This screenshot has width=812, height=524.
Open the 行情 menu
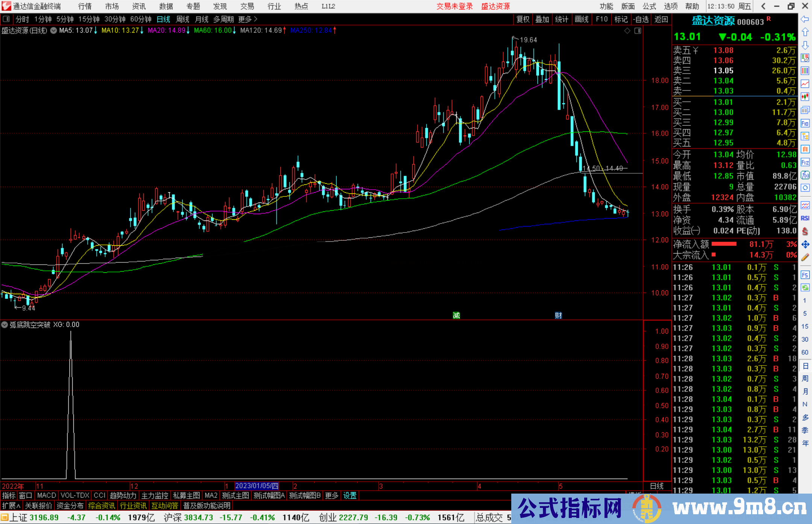point(85,6)
